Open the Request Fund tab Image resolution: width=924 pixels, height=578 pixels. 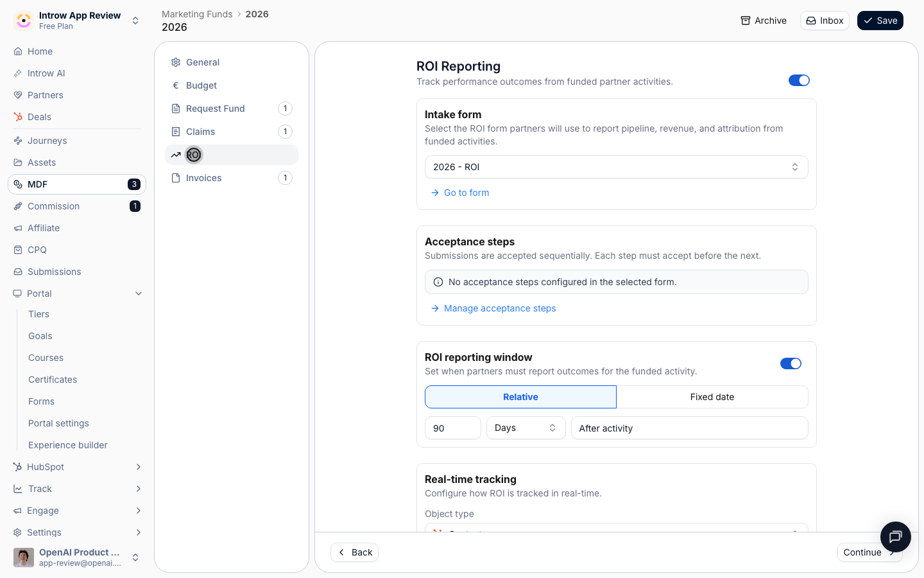232,109
